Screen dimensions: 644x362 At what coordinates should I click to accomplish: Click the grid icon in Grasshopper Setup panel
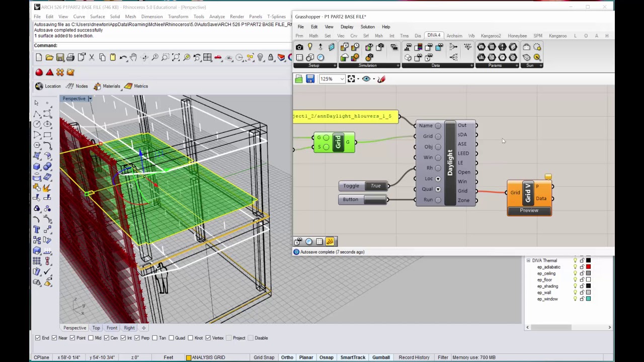tap(299, 57)
